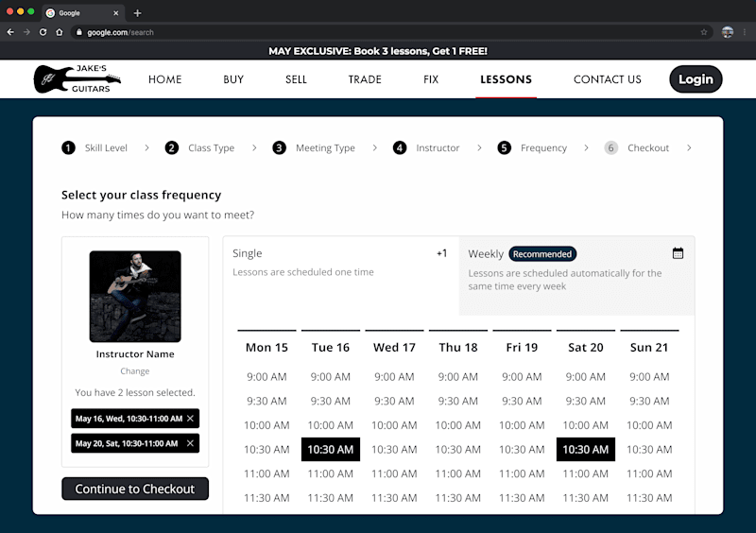Click Change link under instructor name
756x533 pixels.
(x=135, y=371)
